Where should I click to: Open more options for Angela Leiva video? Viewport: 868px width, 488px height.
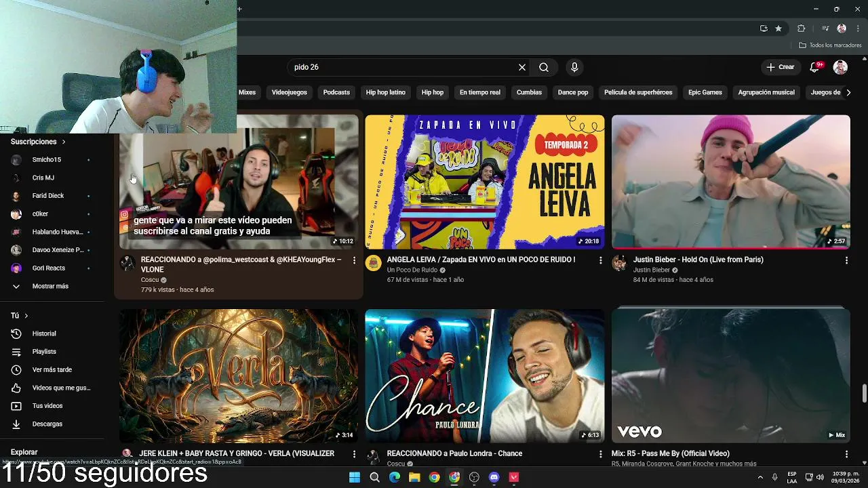[x=600, y=260]
